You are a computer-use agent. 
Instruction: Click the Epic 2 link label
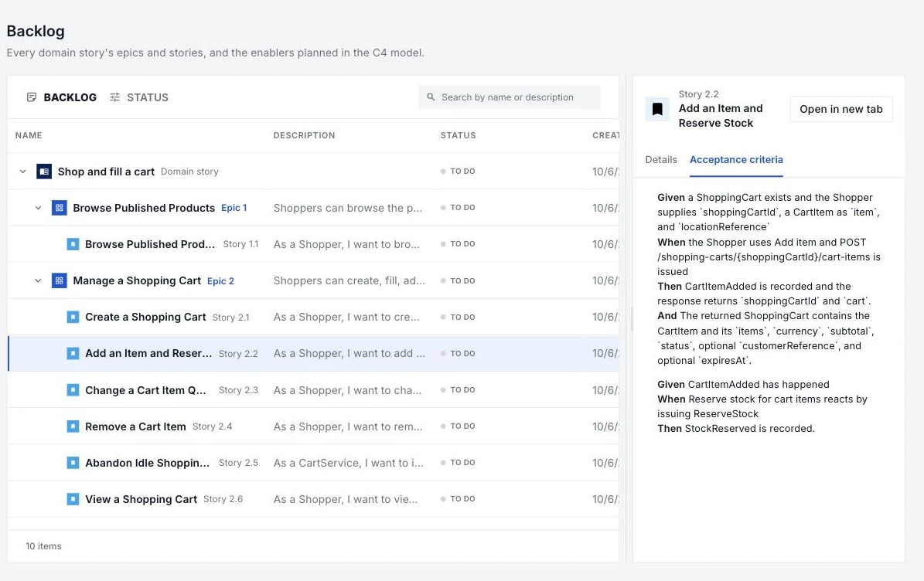pyautogui.click(x=220, y=281)
